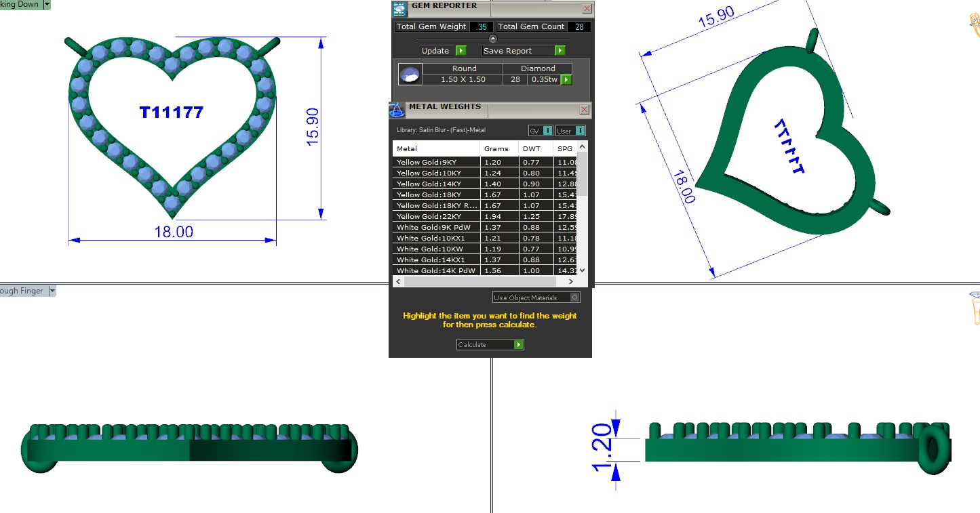The width and height of the screenshot is (980, 513).
Task: Open the Looking Down viewport dropdown
Action: point(47,4)
